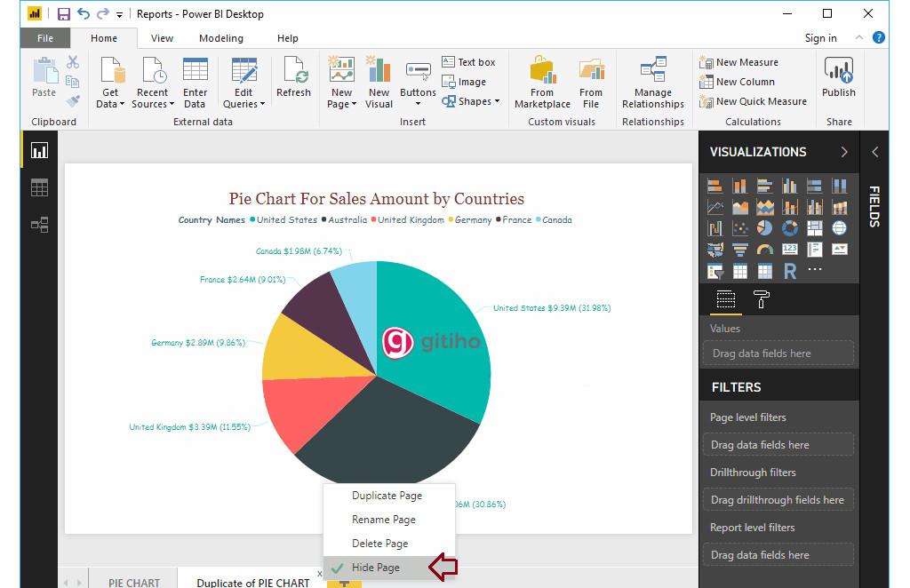This screenshot has width=910, height=588.
Task: Select the Slicer visualization
Action: click(x=715, y=271)
